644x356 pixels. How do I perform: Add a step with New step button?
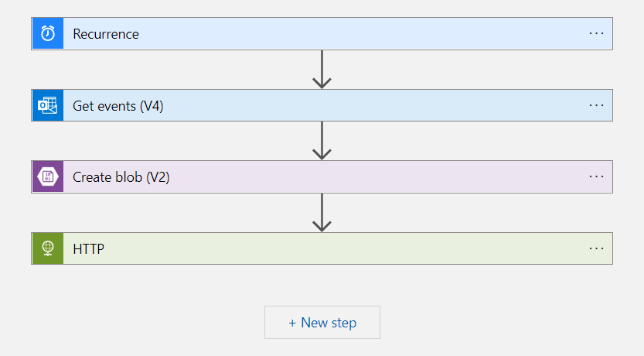tap(322, 323)
